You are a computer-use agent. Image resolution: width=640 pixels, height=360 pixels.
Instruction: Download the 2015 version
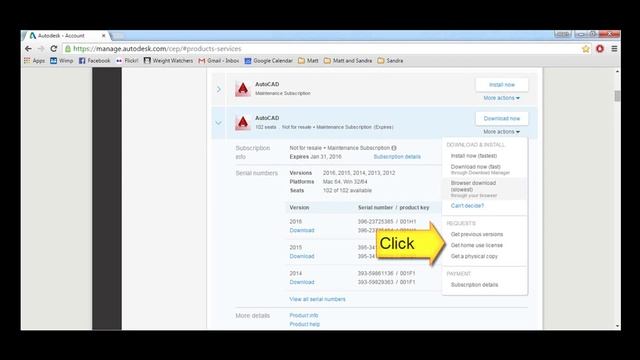[x=302, y=256]
